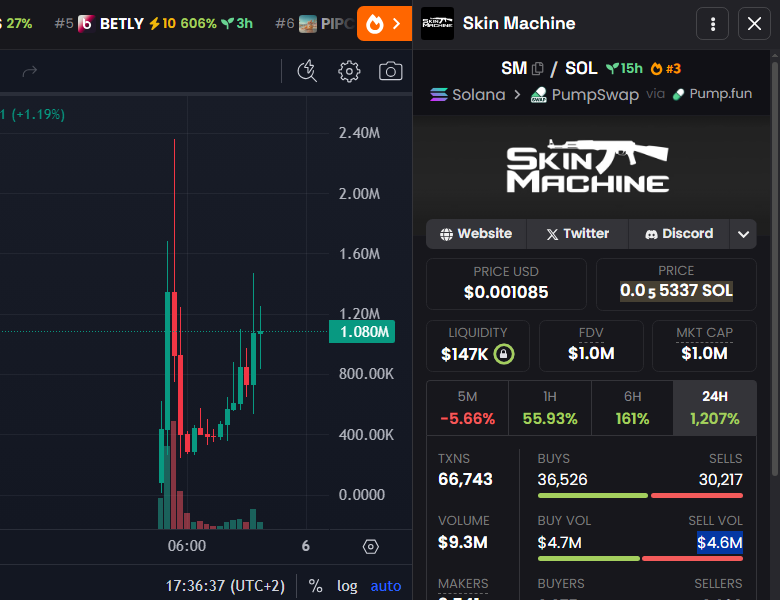This screenshot has height=600, width=780.
Task: Click the price in SOL value box
Action: 676,284
